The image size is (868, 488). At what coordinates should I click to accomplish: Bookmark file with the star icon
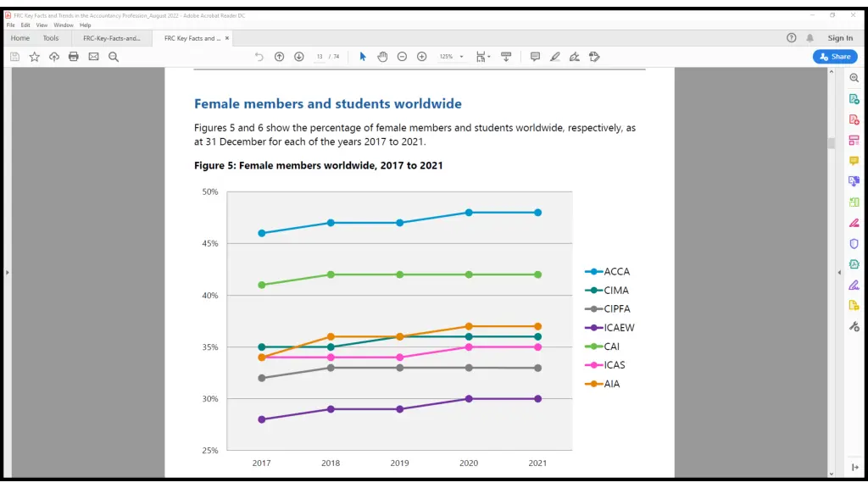pos(35,57)
